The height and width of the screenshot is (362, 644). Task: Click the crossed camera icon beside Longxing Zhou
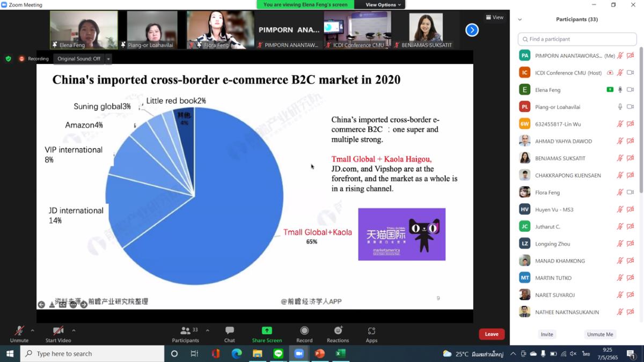pyautogui.click(x=631, y=243)
